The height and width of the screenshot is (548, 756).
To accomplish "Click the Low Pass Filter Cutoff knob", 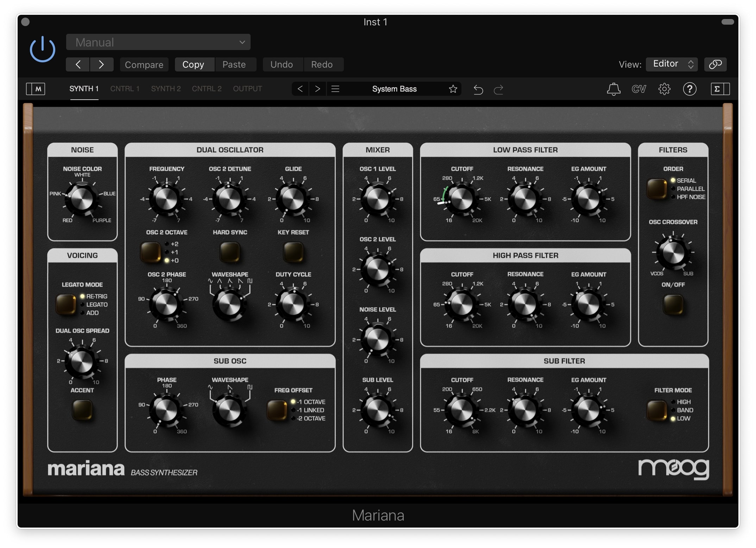I will (x=461, y=199).
